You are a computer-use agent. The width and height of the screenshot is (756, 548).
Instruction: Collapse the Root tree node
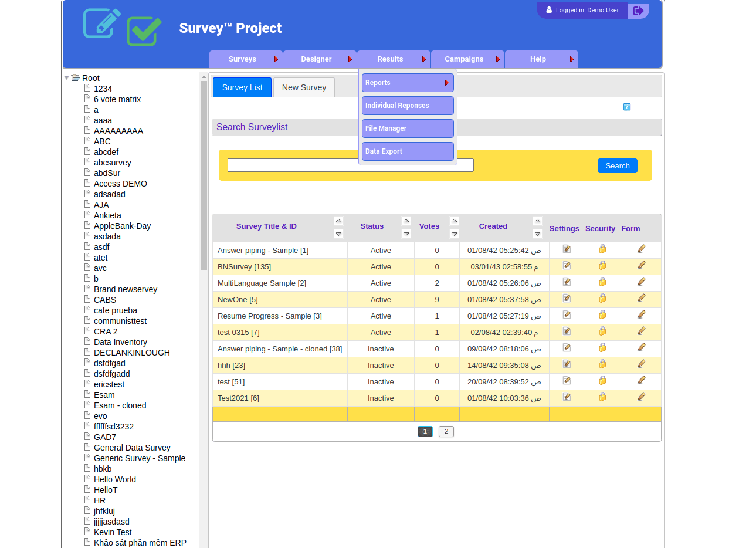[x=66, y=78]
